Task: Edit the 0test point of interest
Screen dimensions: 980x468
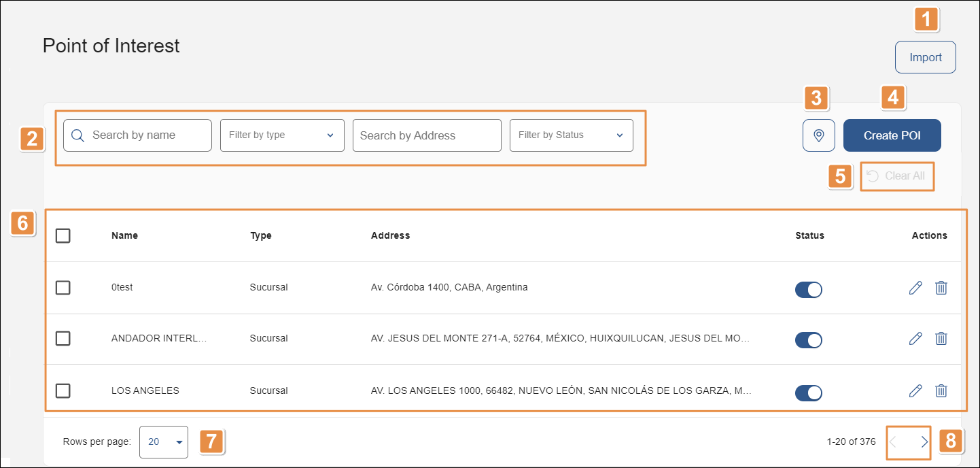Action: (x=915, y=288)
